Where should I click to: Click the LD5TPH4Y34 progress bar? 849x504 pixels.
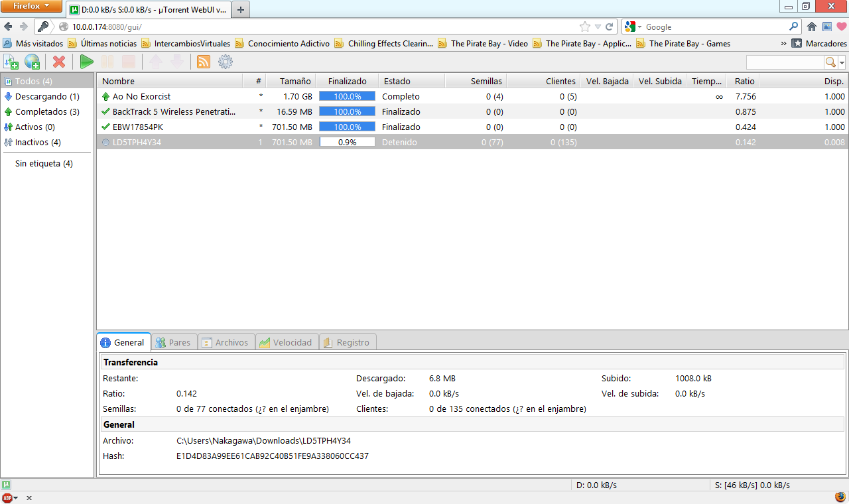(347, 142)
